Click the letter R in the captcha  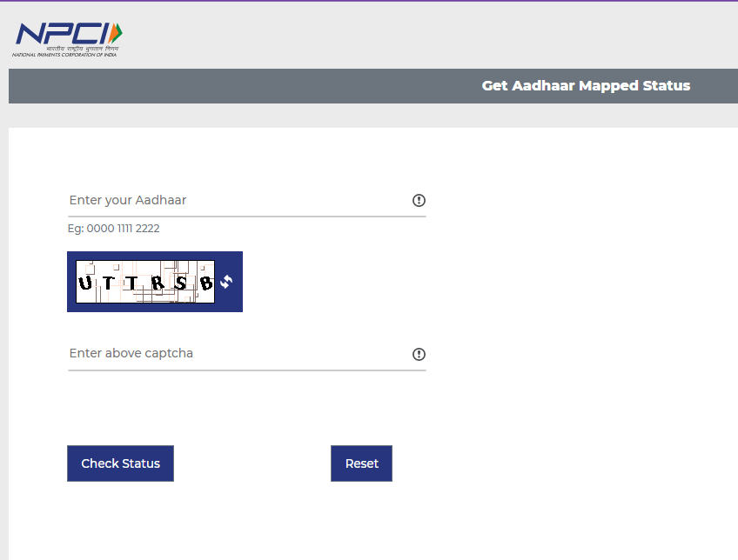tap(158, 283)
